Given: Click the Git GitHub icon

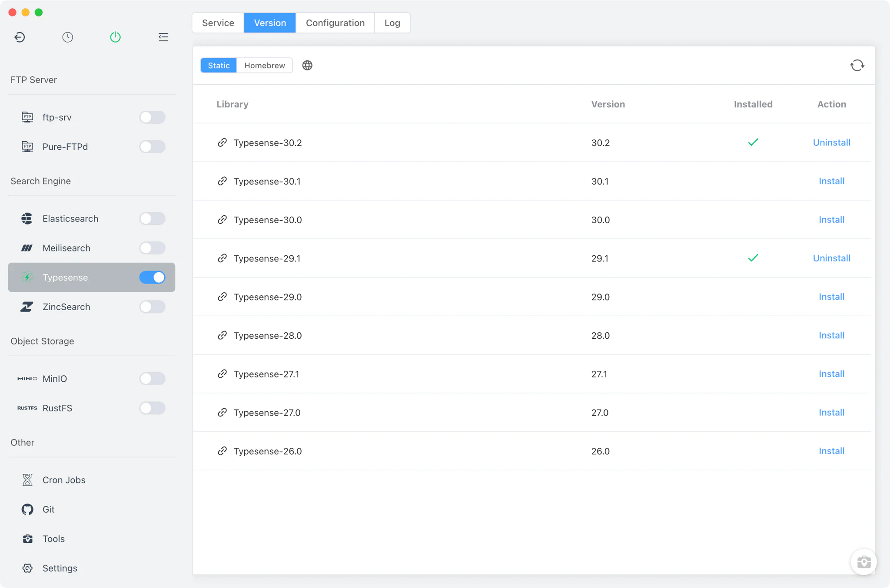Looking at the screenshot, I should point(27,509).
